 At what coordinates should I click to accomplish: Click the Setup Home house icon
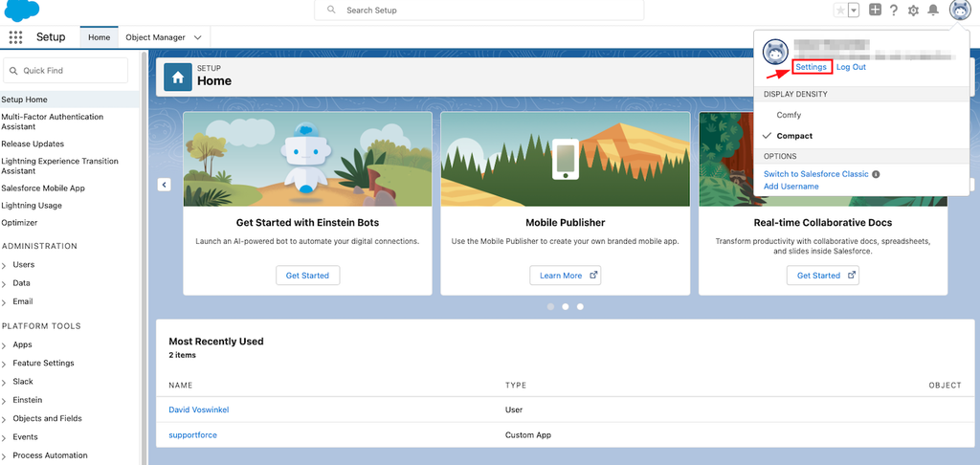click(177, 77)
